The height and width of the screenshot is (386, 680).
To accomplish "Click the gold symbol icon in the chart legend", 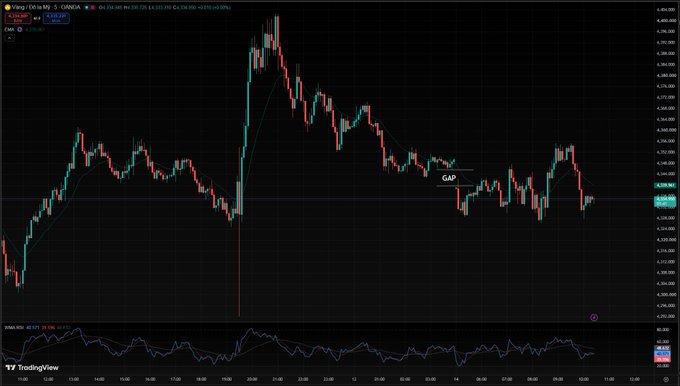I will pos(7,7).
